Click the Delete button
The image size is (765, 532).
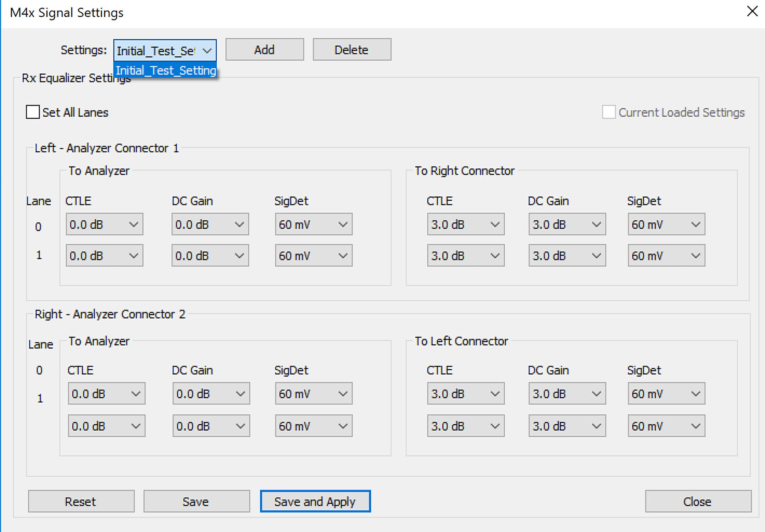coord(352,50)
